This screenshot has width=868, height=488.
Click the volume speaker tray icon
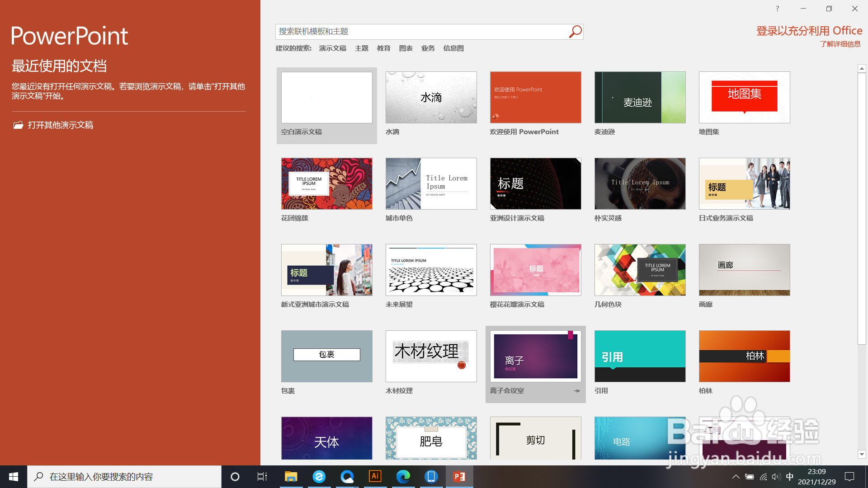click(x=776, y=477)
